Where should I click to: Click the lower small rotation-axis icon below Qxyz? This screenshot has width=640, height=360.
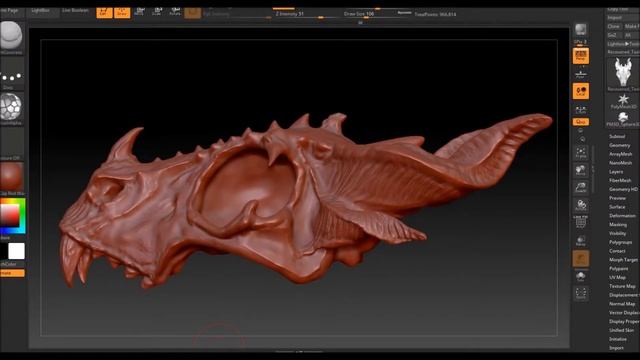point(582,139)
